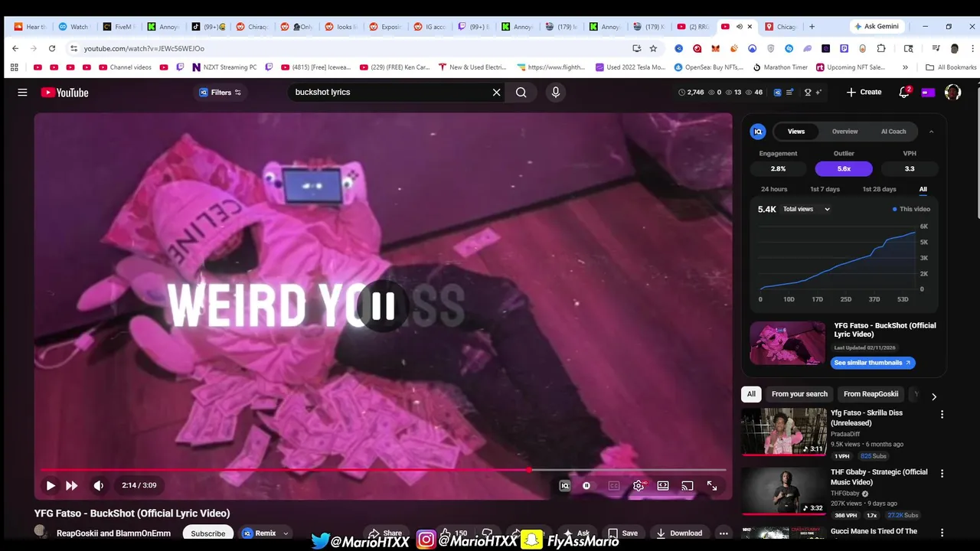Open the YouTube hamburger guide menu
This screenshot has width=980, height=551.
pyautogui.click(x=22, y=93)
